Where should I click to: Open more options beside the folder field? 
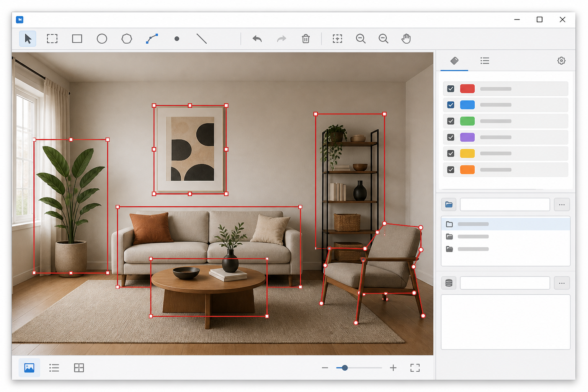(x=562, y=204)
